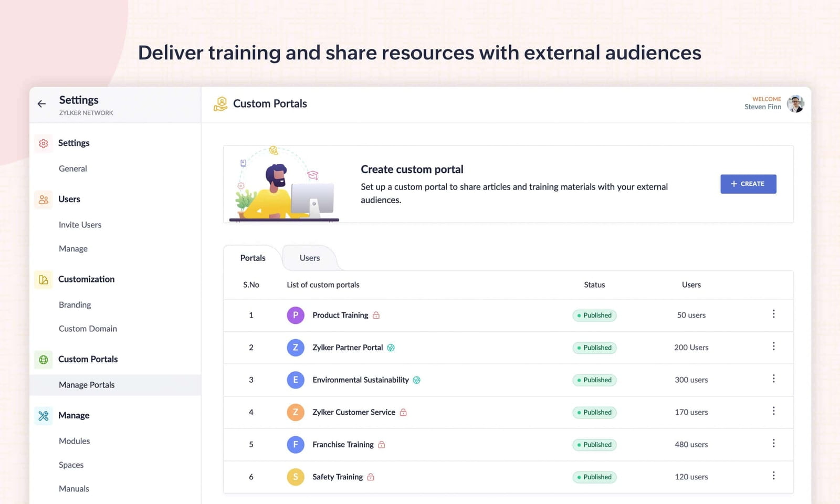
Task: Click the globe icon beside Zylker Partner Portal
Action: click(391, 348)
